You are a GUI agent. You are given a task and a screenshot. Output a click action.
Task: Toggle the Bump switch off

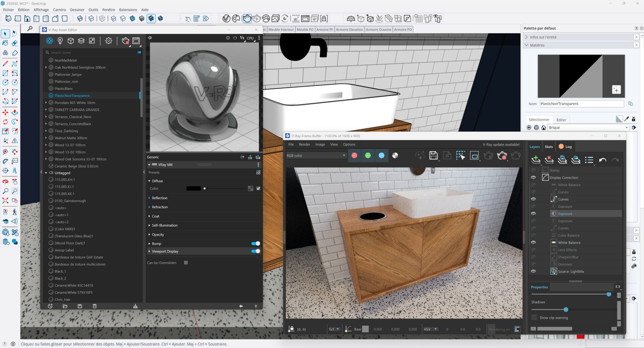(256, 244)
